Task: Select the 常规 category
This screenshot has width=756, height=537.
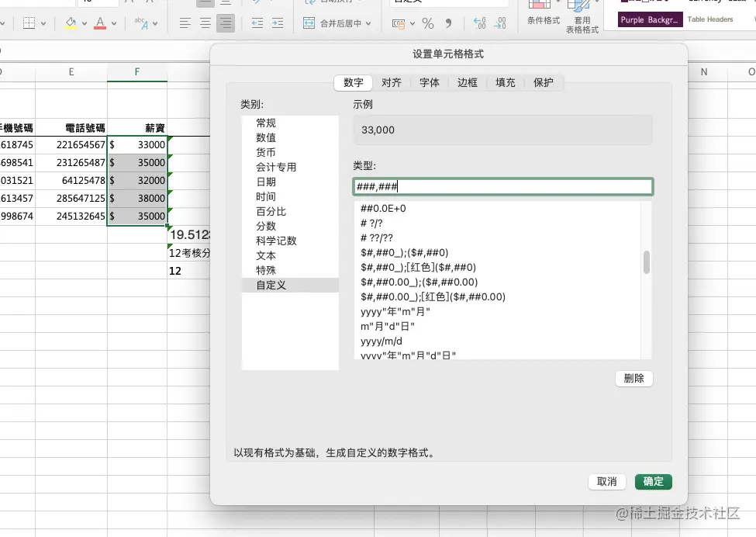Action: pyautogui.click(x=290, y=123)
